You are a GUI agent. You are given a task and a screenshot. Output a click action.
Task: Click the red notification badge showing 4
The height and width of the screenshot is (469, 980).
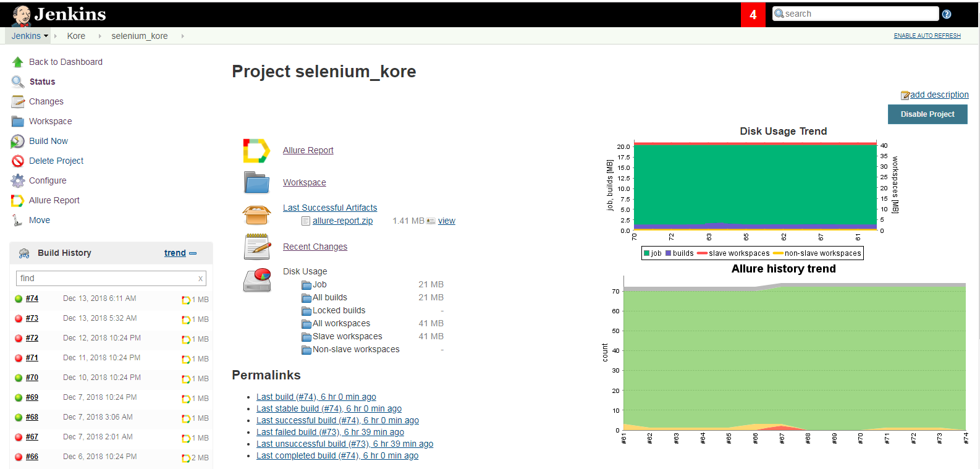pyautogui.click(x=753, y=15)
